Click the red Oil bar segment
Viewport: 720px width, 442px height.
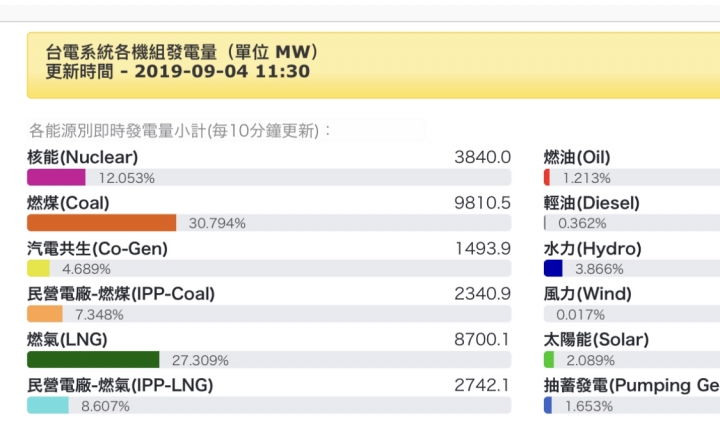(x=547, y=177)
